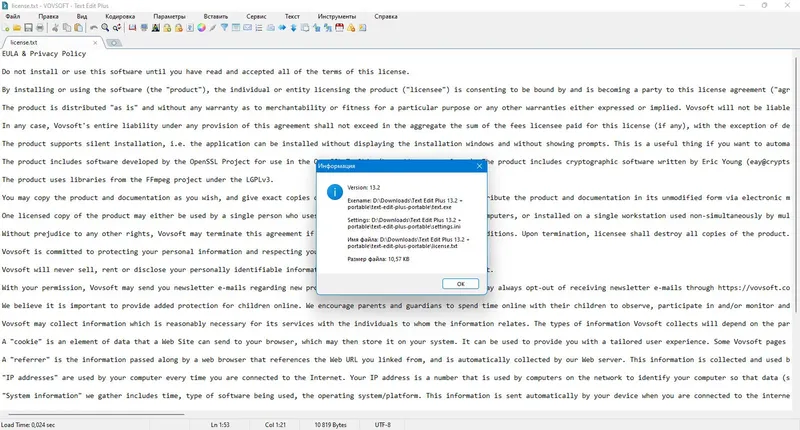Click the red bookmark toolbar icon
The image size is (800, 430).
tap(132, 28)
